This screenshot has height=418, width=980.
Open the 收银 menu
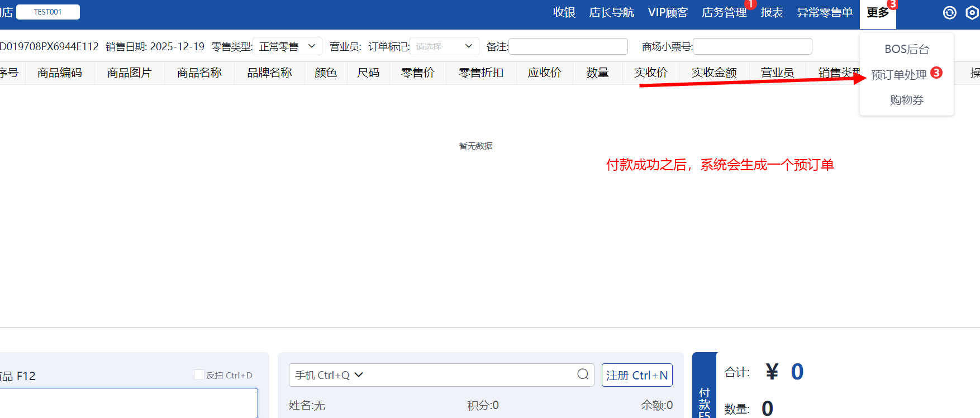click(564, 12)
